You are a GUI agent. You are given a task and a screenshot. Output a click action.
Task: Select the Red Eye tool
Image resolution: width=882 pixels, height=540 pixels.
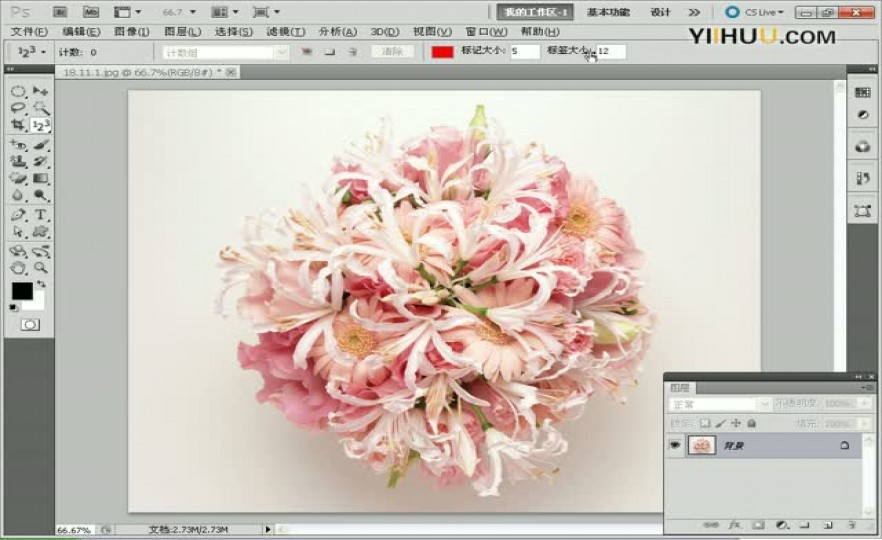[19, 145]
